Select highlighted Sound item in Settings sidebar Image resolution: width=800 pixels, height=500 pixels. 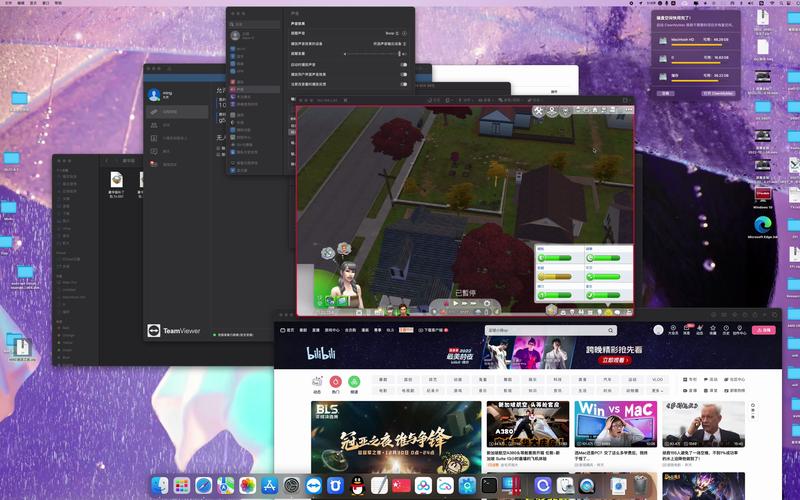point(255,89)
